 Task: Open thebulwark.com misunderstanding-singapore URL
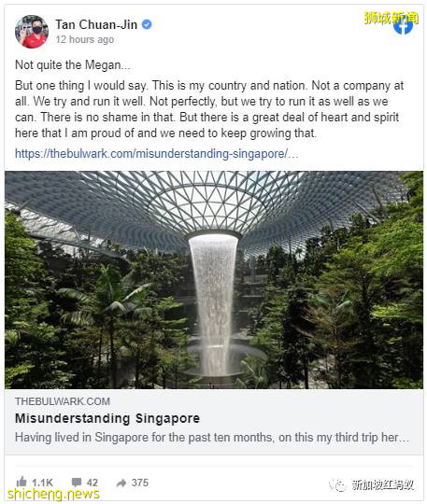(x=156, y=154)
